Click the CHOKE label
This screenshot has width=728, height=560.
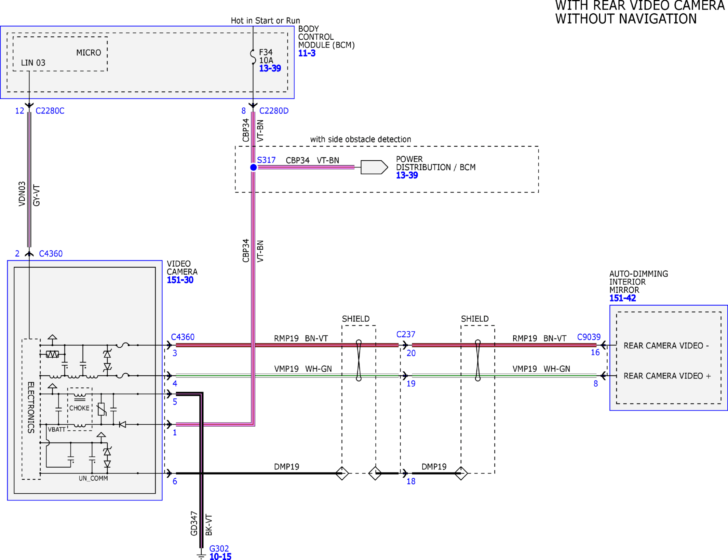79,408
